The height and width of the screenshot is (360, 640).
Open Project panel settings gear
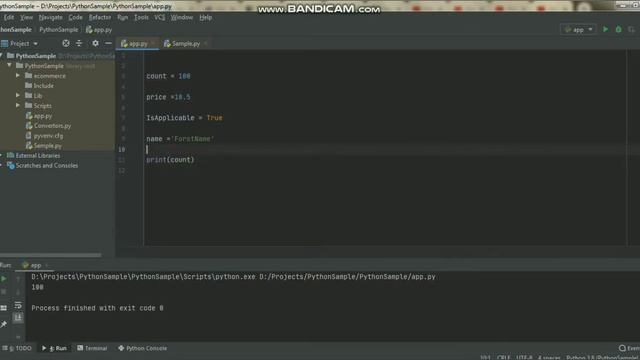tap(95, 43)
